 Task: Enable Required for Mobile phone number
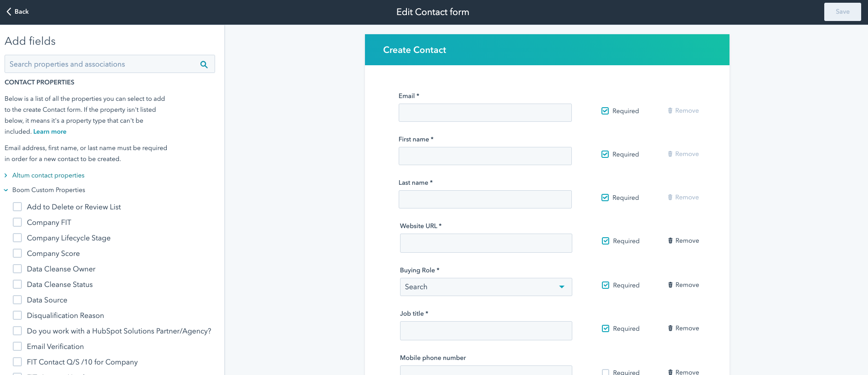(x=606, y=372)
